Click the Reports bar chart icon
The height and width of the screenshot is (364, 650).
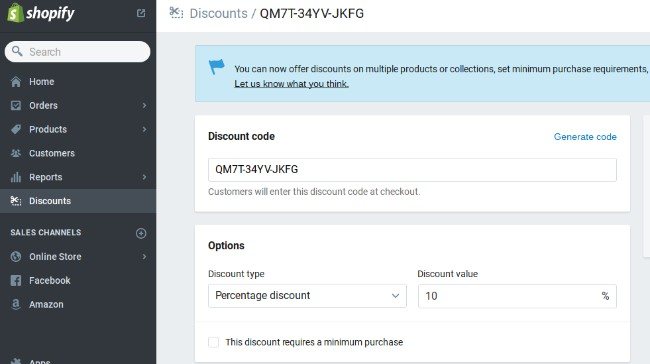(16, 177)
